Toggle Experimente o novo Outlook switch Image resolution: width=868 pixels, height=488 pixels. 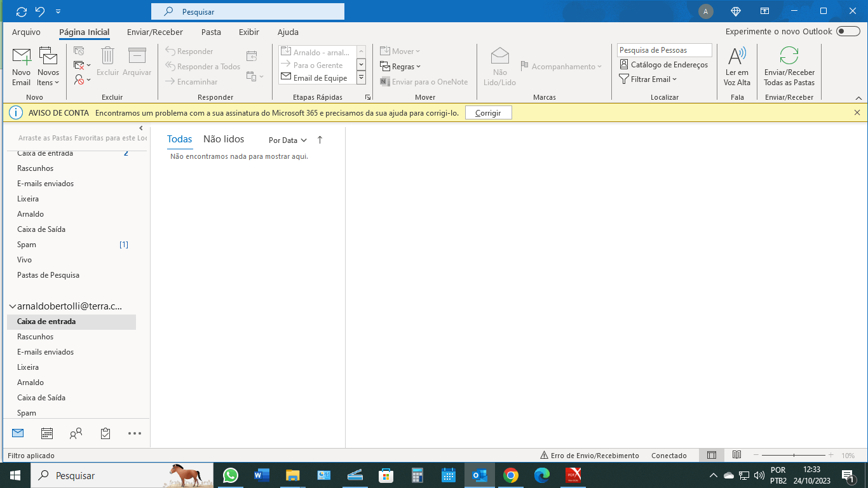pos(848,32)
